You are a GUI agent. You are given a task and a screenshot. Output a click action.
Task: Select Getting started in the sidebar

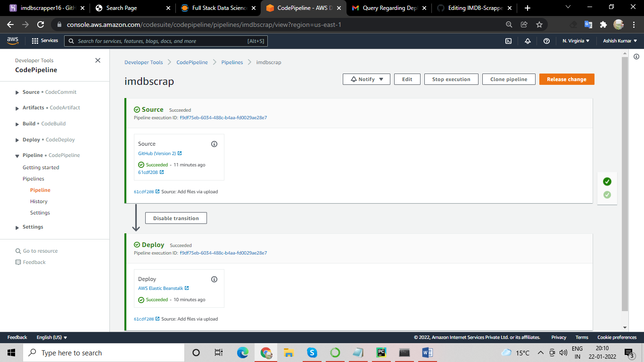pyautogui.click(x=41, y=167)
